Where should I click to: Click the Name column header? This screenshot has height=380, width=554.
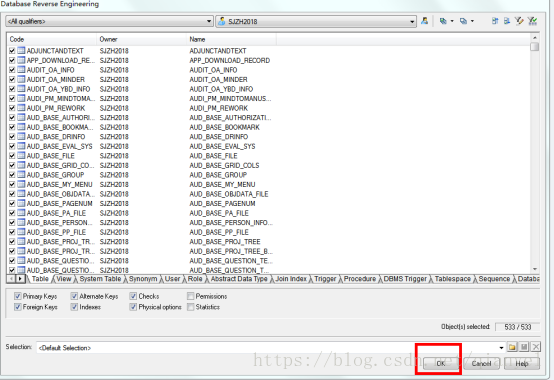point(231,39)
